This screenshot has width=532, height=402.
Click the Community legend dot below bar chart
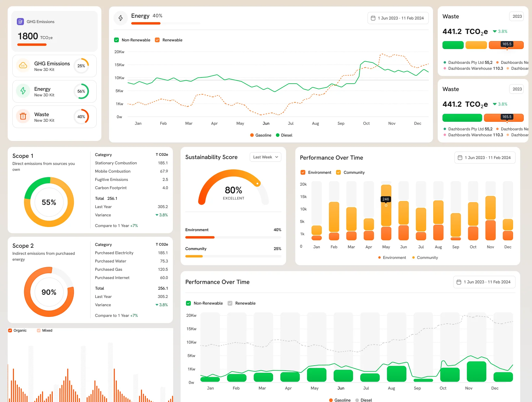click(x=413, y=257)
